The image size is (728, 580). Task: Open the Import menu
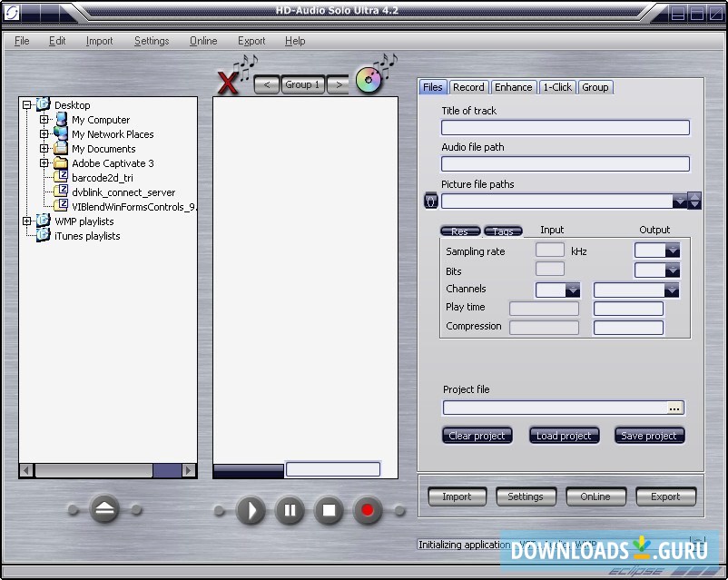point(99,41)
